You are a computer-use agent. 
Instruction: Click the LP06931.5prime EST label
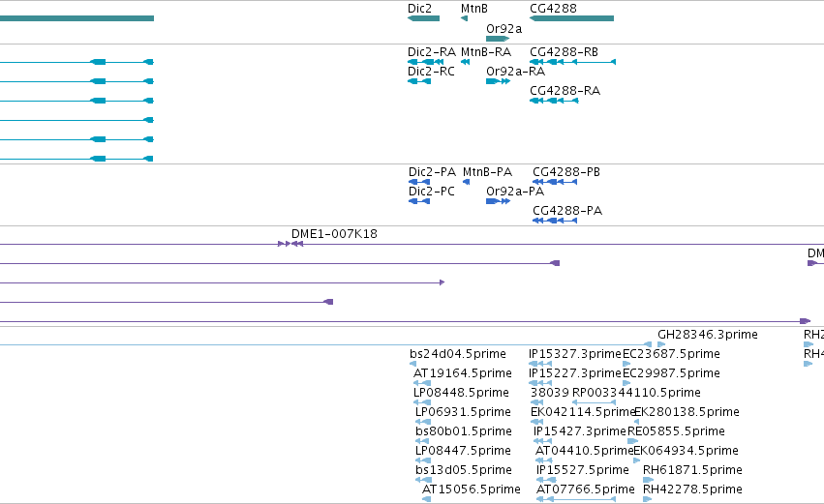coord(463,413)
